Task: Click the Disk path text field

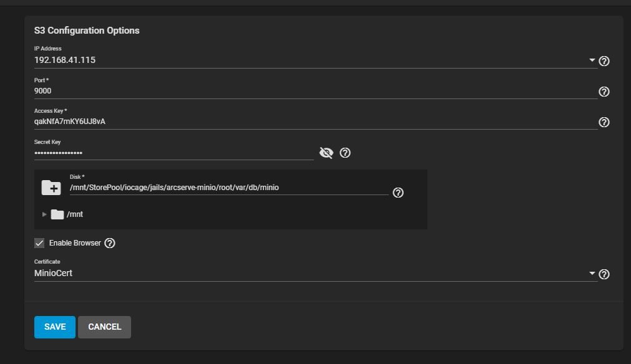Action: click(229, 188)
